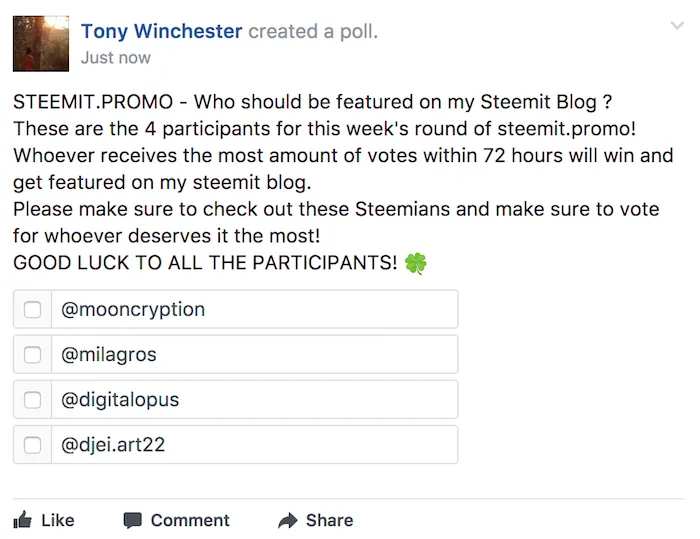Click the Comment speech bubble icon

click(132, 521)
